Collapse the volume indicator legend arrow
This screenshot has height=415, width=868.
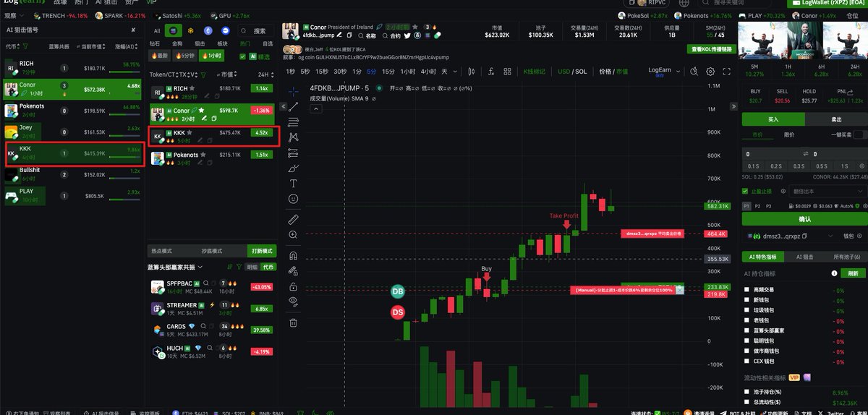coord(317,108)
